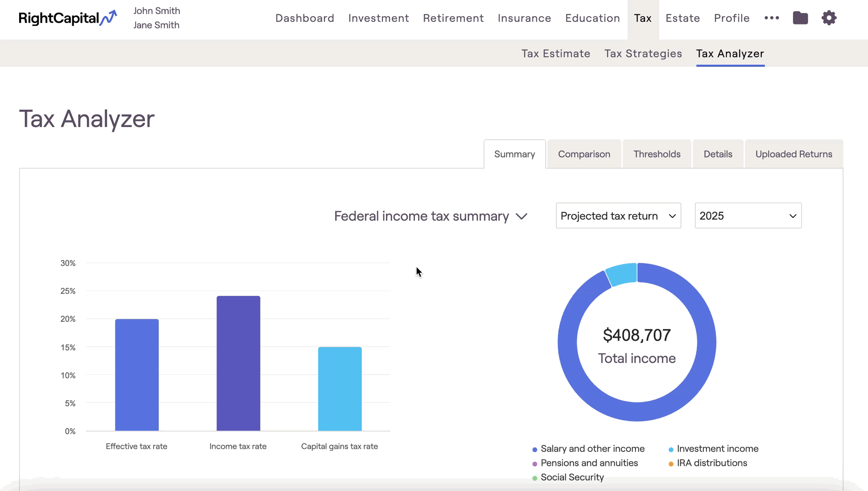This screenshot has height=491, width=868.
Task: Switch to the Thresholds tab
Action: (657, 154)
